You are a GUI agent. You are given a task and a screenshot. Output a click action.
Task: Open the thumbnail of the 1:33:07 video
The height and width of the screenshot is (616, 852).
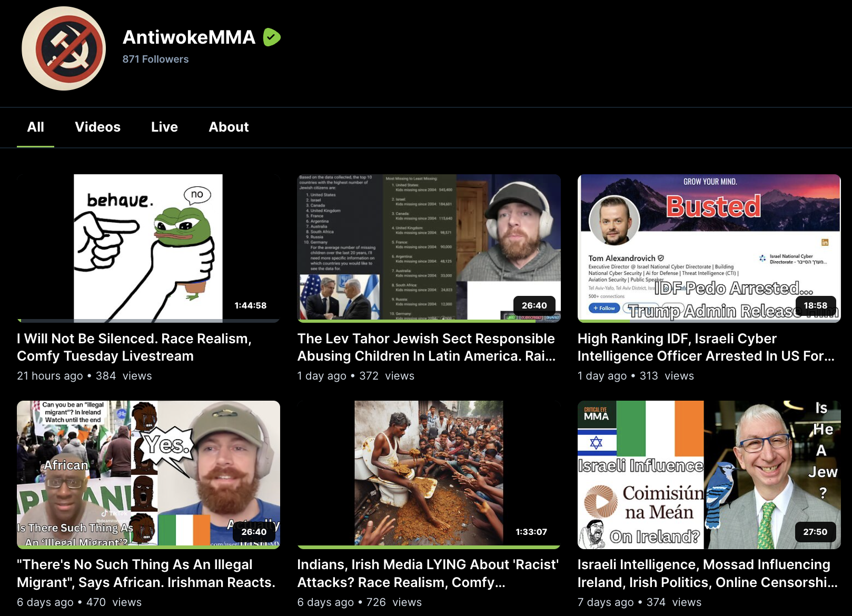tap(429, 474)
